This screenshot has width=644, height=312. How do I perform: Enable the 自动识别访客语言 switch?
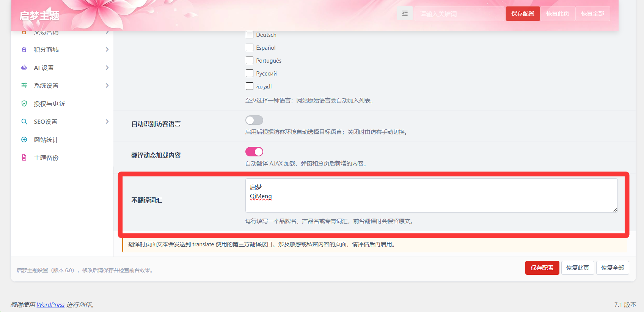pos(254,120)
